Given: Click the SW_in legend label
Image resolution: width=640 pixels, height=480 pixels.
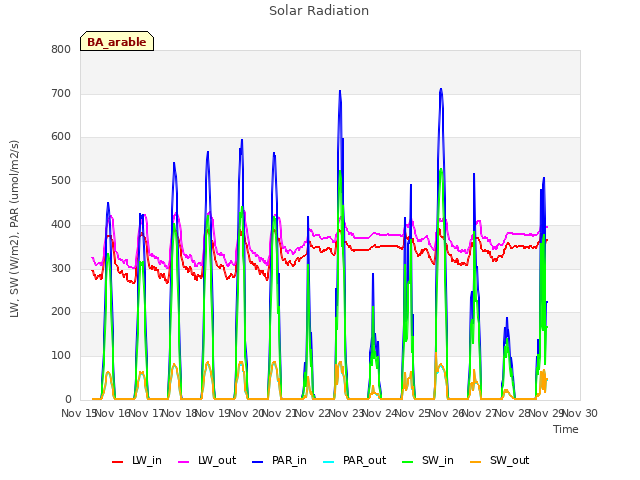Looking at the screenshot, I should (438, 460).
